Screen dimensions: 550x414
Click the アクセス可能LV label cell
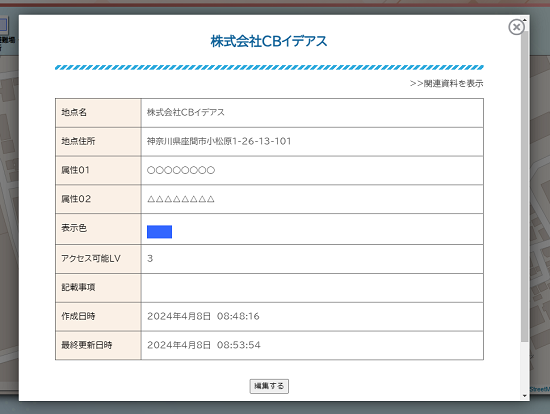coord(98,259)
